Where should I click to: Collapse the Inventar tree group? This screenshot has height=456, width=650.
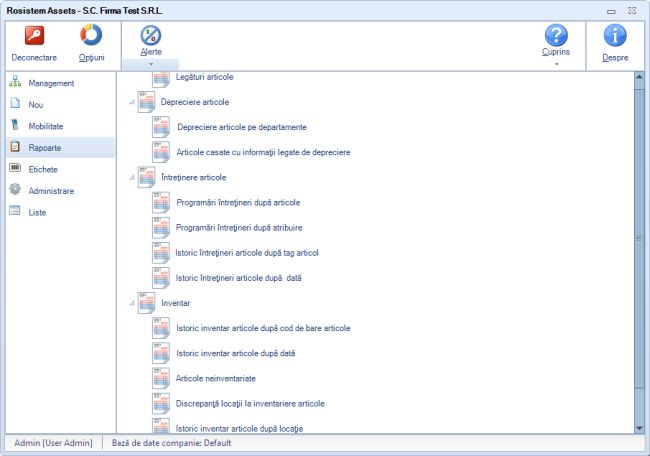130,302
